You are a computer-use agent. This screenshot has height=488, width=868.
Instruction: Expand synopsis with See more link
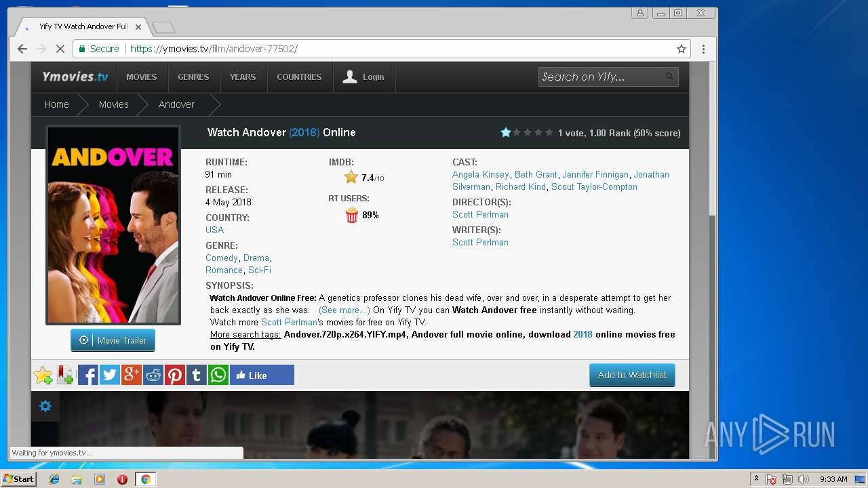click(344, 310)
